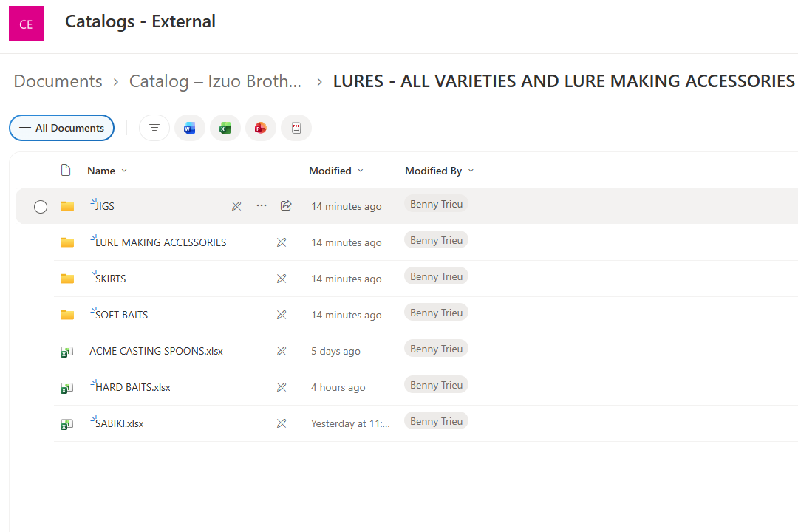Open the CE site logo tile
798x532 pixels.
(x=27, y=24)
